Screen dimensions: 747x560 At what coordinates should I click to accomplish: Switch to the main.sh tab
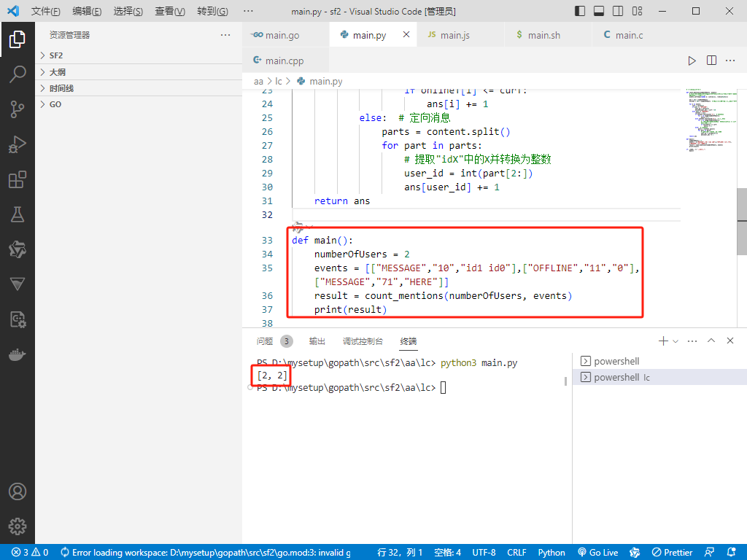pos(548,35)
